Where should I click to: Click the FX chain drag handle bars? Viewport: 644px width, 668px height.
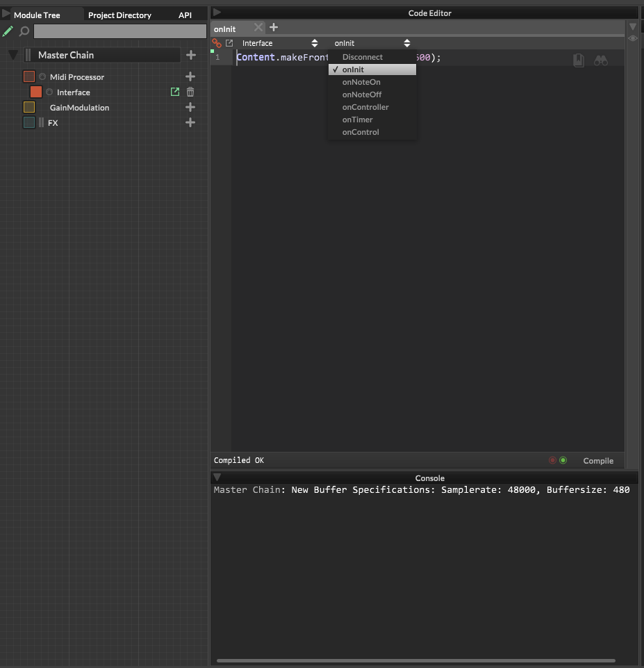(x=41, y=123)
